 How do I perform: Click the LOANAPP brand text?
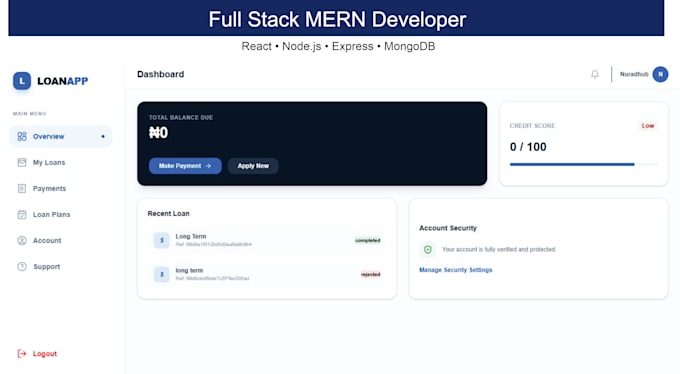pos(62,81)
